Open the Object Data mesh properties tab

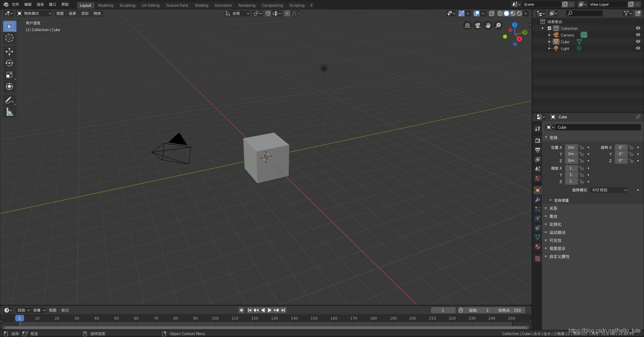(538, 237)
